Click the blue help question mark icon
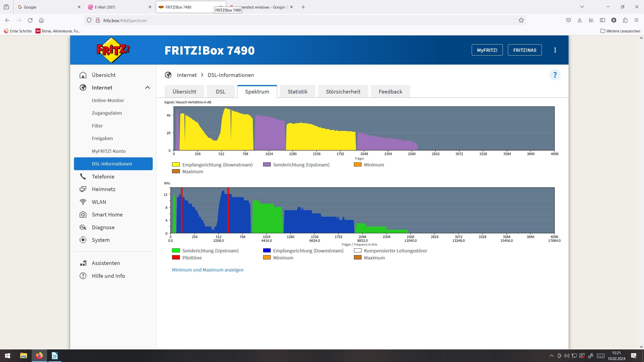644x362 pixels. 555,75
